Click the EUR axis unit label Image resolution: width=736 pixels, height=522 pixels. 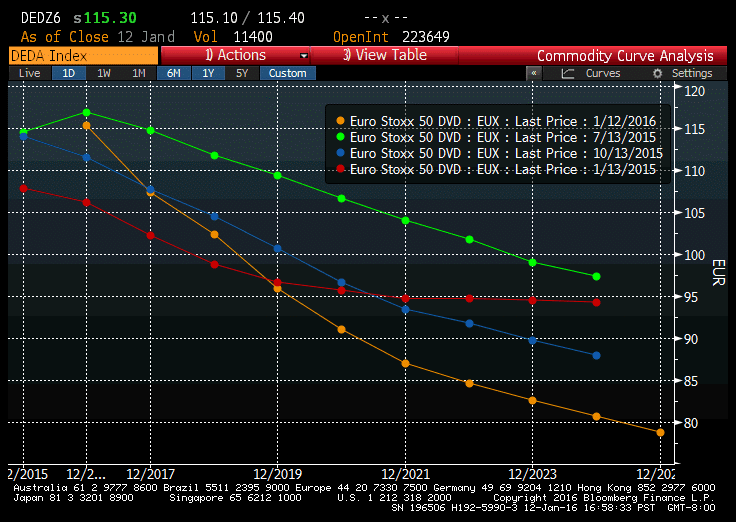tap(719, 272)
